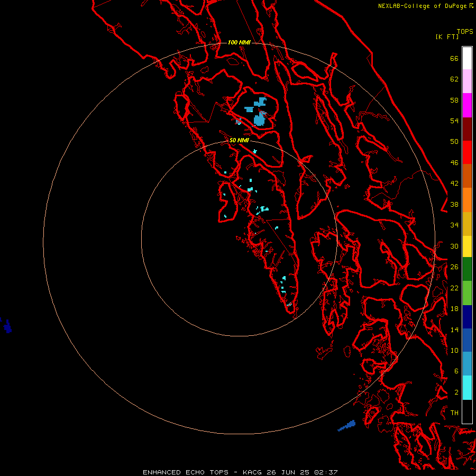The image size is (476, 476).
Task: Click the light green 22 kft swatch
Action: 467,293
